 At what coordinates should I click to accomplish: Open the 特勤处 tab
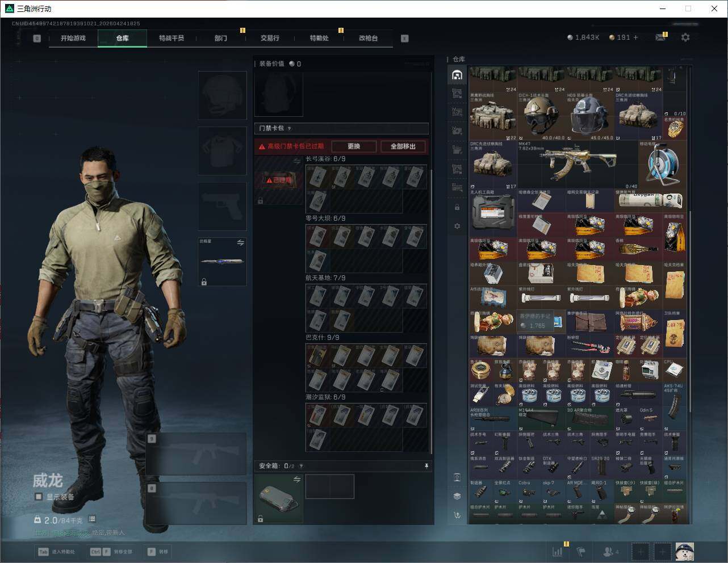(x=319, y=38)
